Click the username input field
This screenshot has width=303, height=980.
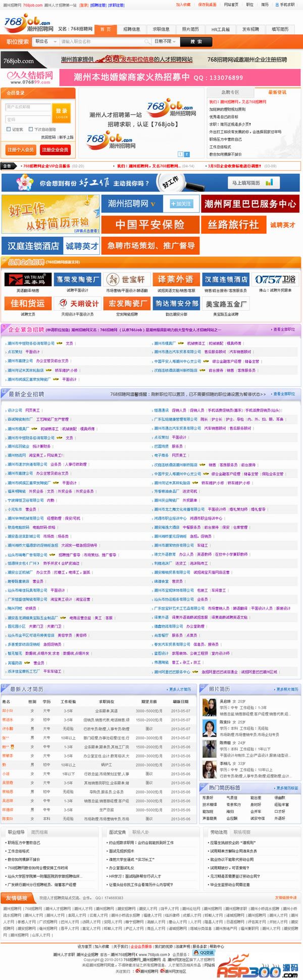click(28, 107)
